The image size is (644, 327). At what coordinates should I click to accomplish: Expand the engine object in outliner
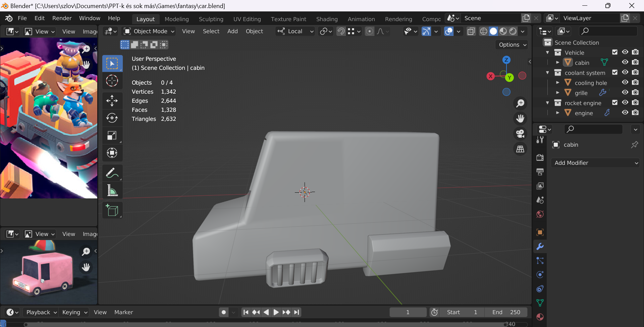pos(557,113)
